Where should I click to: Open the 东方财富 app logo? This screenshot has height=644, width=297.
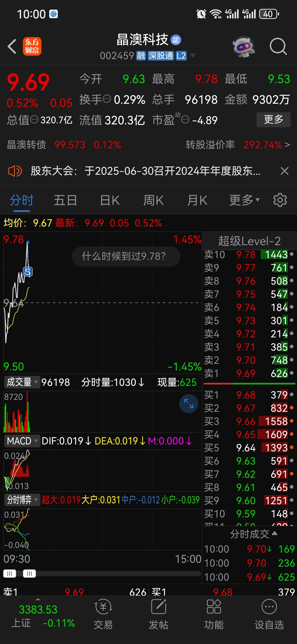click(32, 46)
